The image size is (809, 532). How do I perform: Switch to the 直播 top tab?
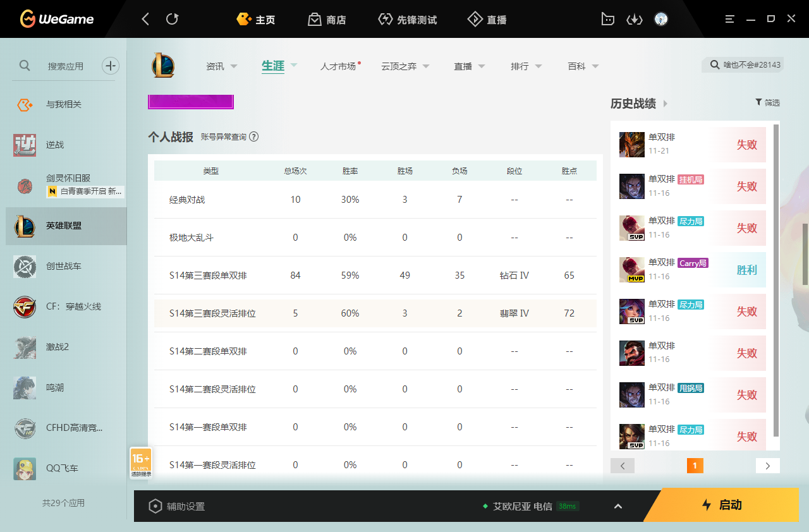point(487,20)
